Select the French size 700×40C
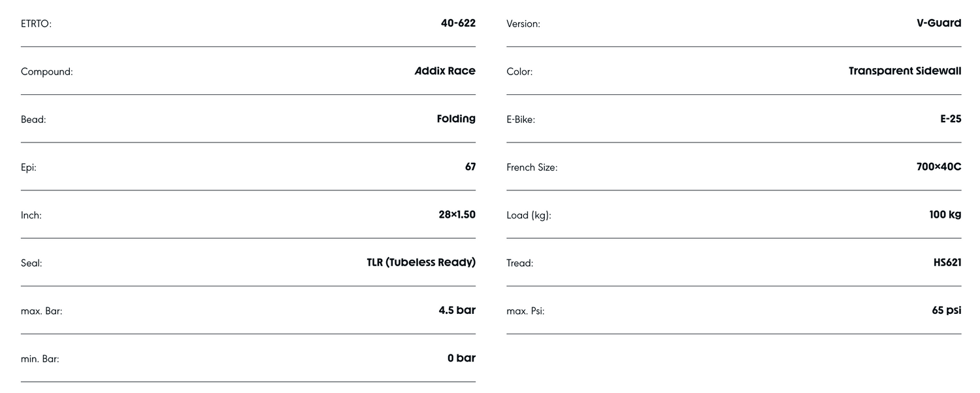This screenshot has width=980, height=393. click(x=939, y=167)
